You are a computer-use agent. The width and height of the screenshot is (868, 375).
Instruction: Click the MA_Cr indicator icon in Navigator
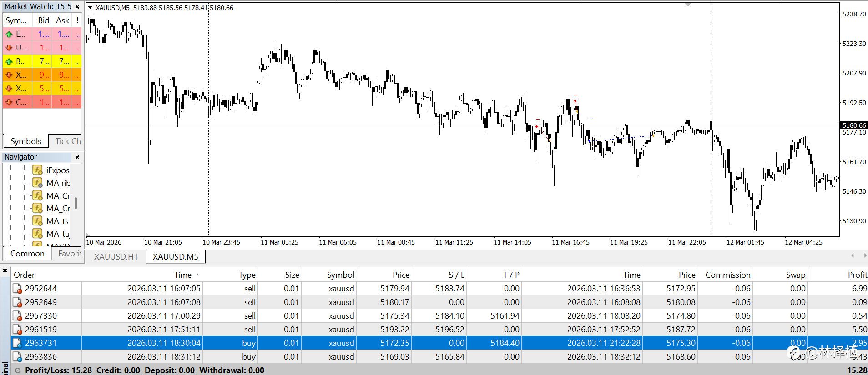point(38,209)
